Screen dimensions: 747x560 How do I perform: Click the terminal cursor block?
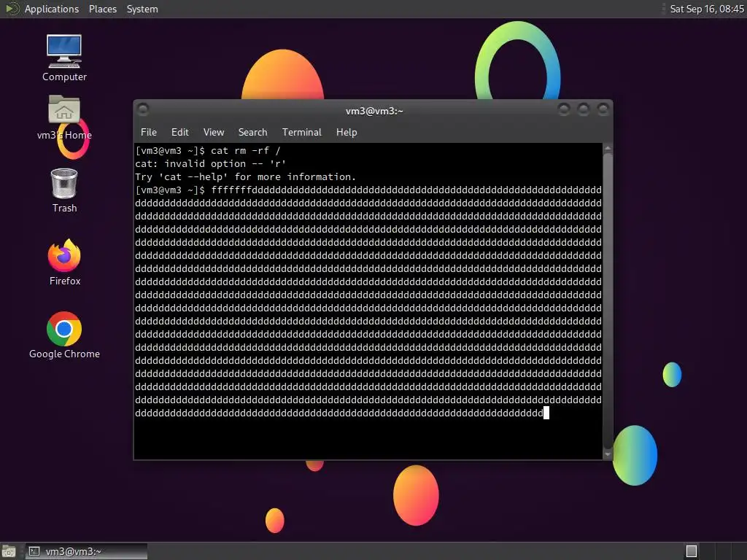point(546,413)
